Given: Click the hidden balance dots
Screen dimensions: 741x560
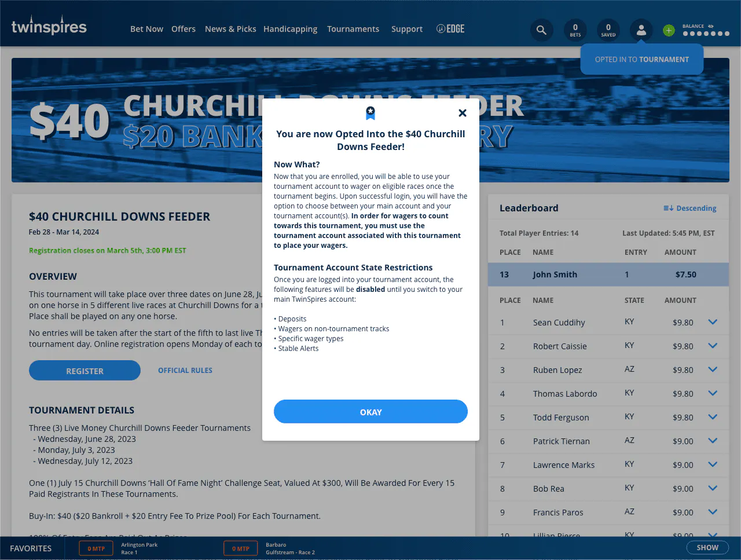Looking at the screenshot, I should [706, 34].
